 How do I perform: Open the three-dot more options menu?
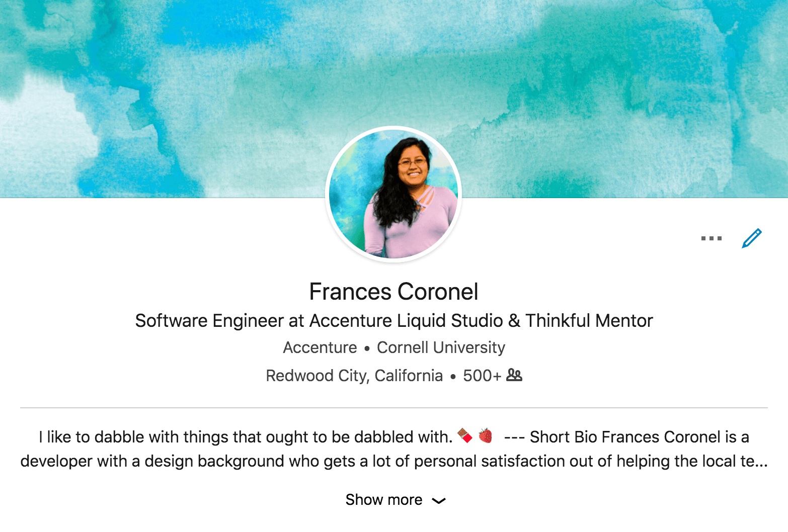(x=712, y=238)
